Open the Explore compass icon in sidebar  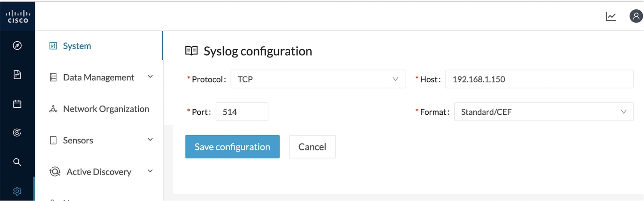click(x=17, y=45)
